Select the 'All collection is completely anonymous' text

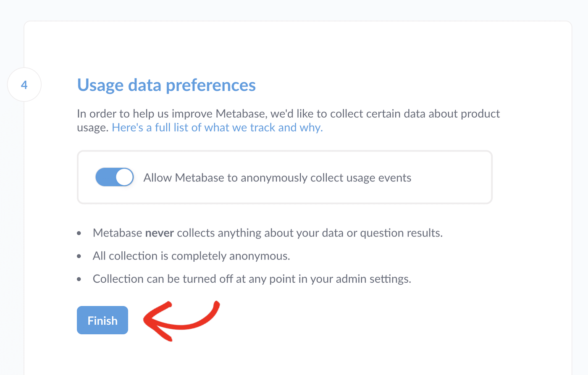pos(191,255)
